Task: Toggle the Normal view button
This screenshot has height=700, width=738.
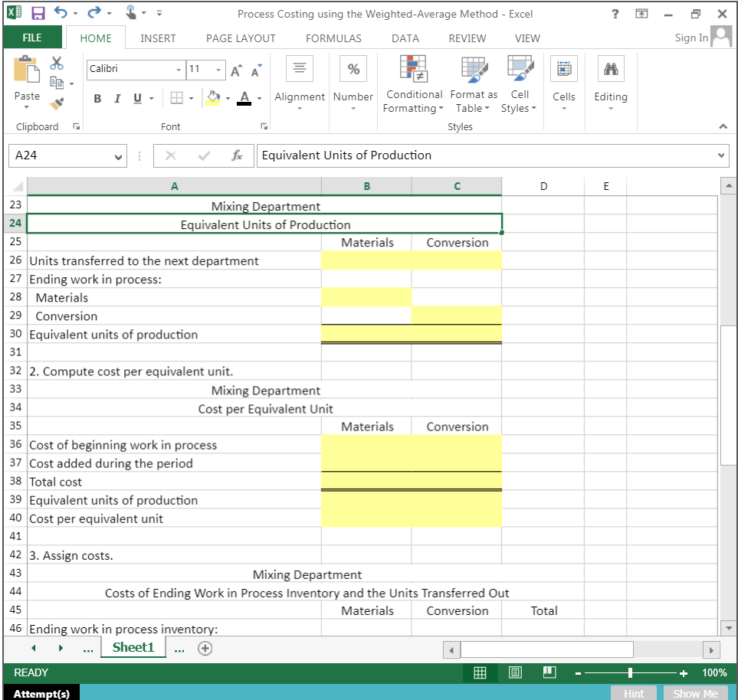Action: pos(480,672)
